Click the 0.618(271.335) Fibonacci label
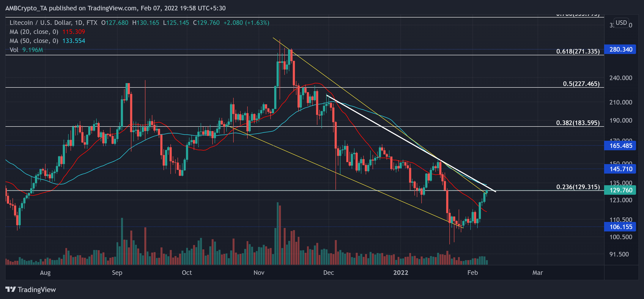The width and height of the screenshot is (644, 299). click(x=578, y=51)
